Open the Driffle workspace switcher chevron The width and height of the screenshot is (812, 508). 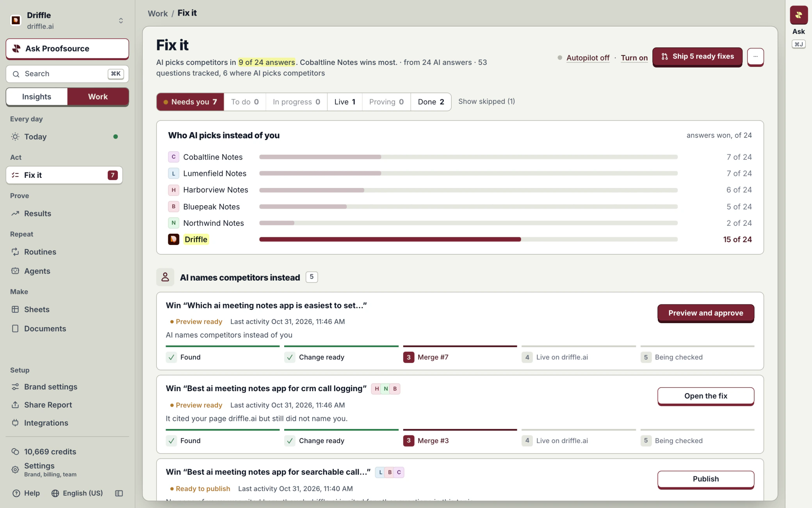pos(121,21)
